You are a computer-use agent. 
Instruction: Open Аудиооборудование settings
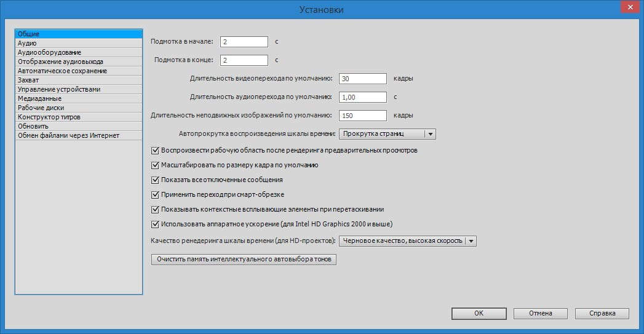tap(79, 52)
